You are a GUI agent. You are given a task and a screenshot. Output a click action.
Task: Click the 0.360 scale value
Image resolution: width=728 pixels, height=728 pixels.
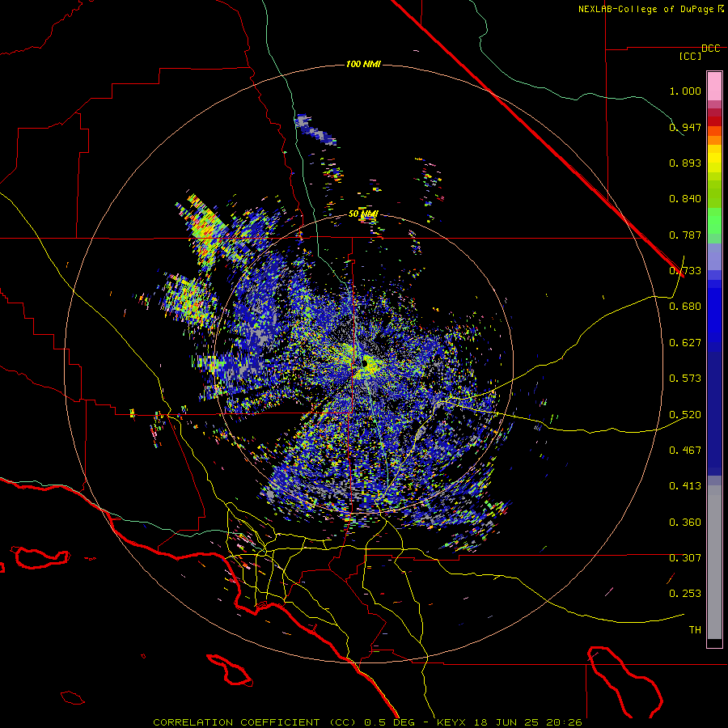[685, 523]
